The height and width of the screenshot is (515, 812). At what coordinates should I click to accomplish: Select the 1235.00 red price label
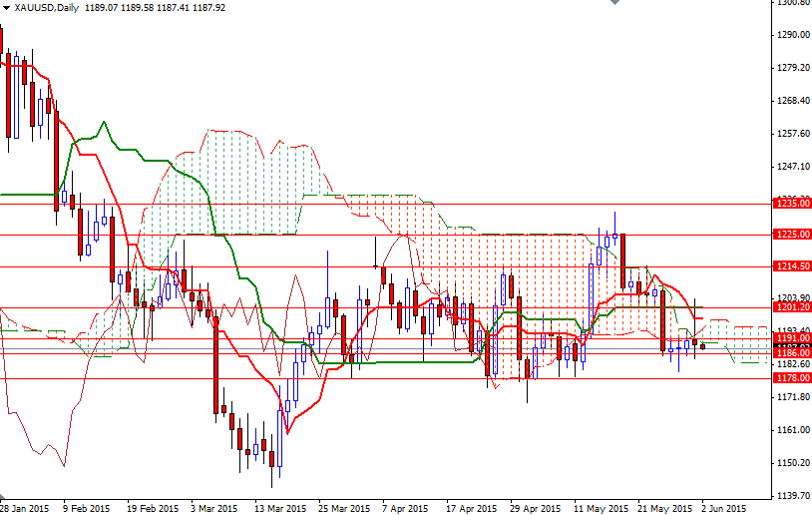pyautogui.click(x=792, y=203)
